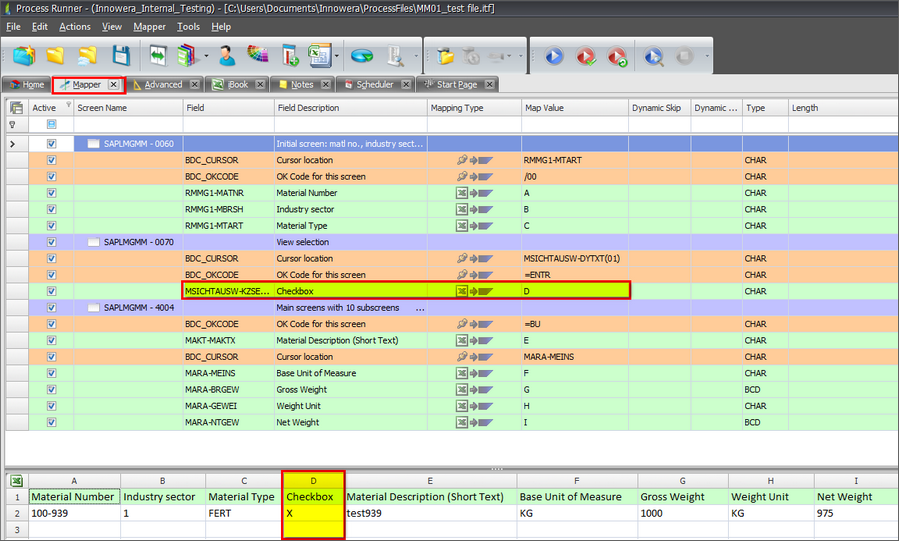This screenshot has height=541, width=899.
Task: Toggle Active checkbox for MARA-NTGEW row
Action: pyautogui.click(x=51, y=423)
